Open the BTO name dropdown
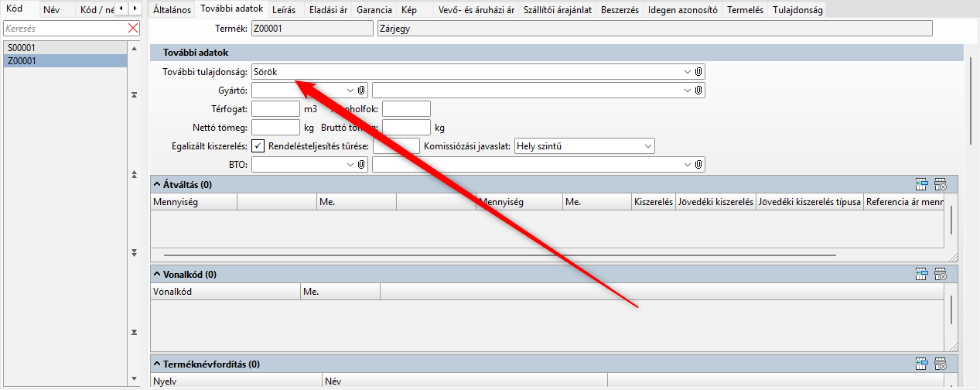Viewport: 980px width, 390px height. tap(687, 164)
